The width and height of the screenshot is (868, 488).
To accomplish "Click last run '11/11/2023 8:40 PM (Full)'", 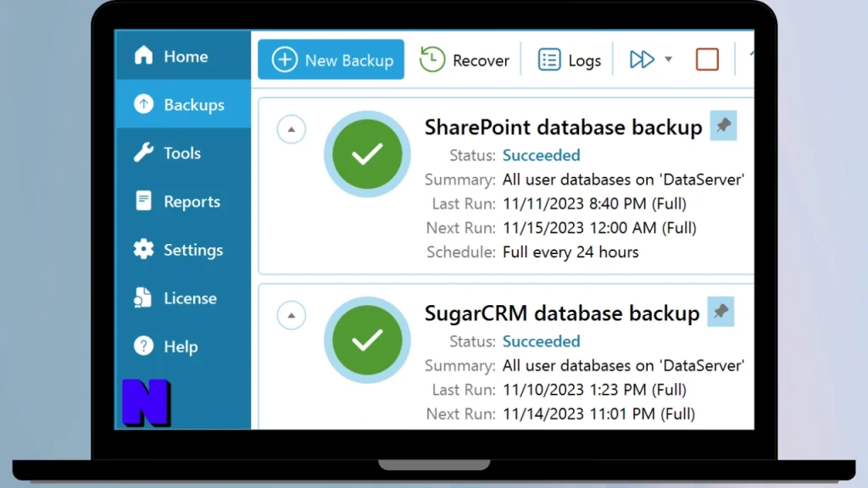I will click(x=594, y=203).
